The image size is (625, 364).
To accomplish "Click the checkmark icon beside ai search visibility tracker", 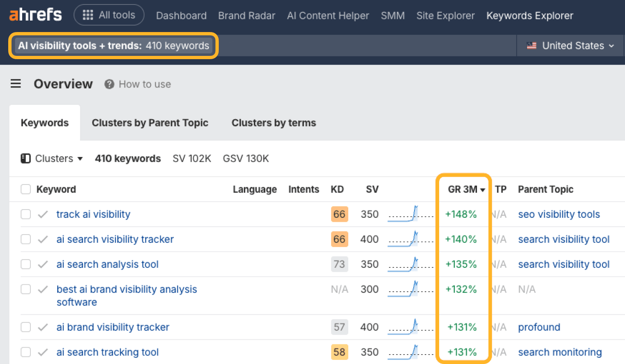I will [x=43, y=240].
